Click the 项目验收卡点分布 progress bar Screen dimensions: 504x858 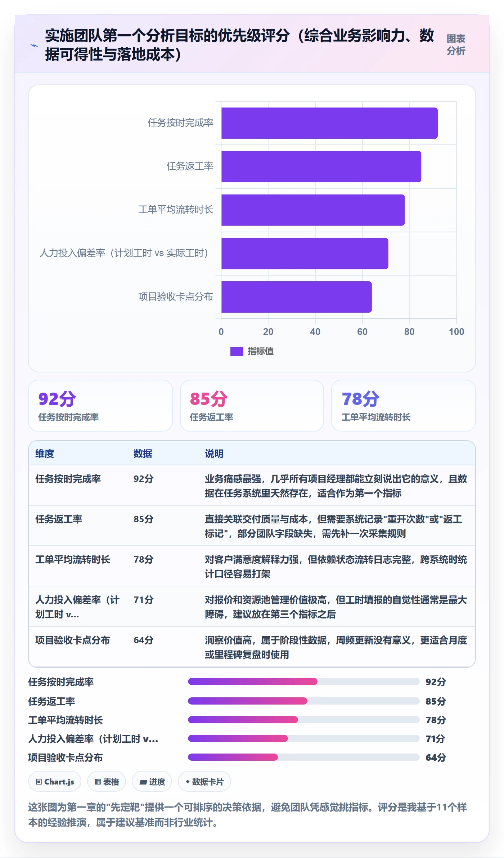coord(303,757)
